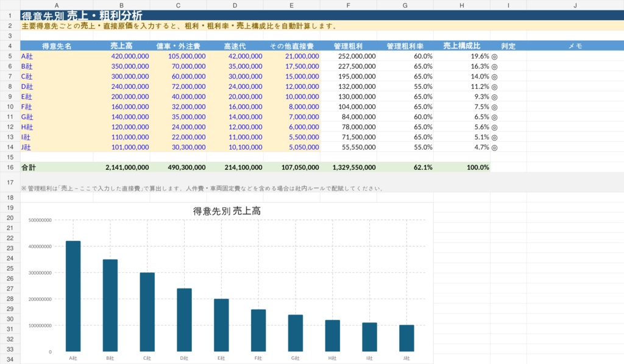This screenshot has height=364, width=624.
Task: Click row 16 header number
Action: [x=10, y=167]
